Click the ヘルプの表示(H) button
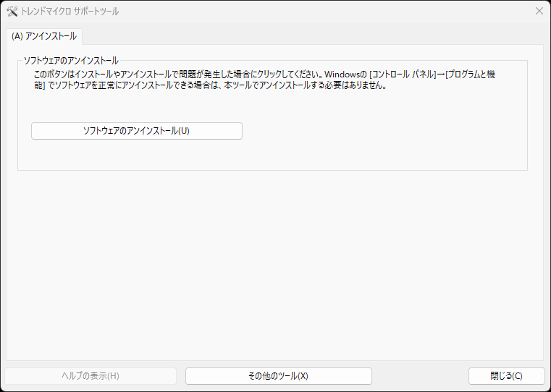 click(91, 376)
